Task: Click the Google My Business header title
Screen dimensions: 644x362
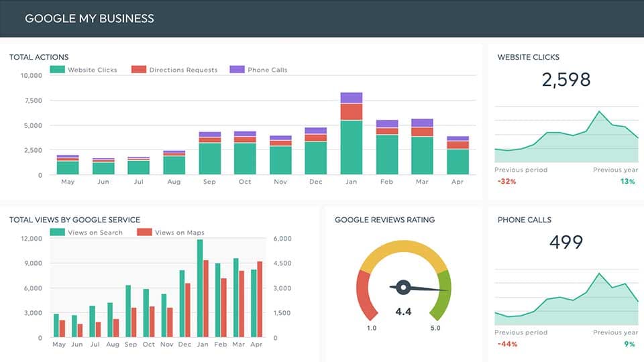Action: [x=89, y=19]
